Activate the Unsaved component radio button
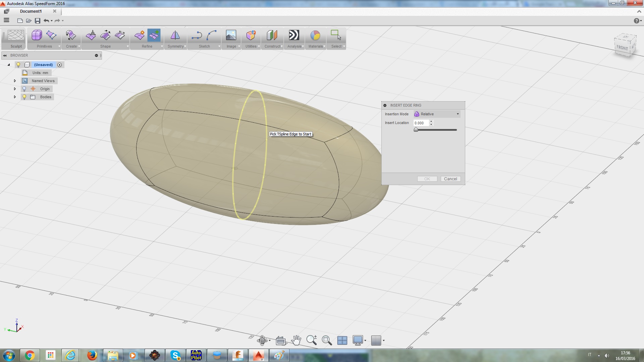Image resolution: width=644 pixels, height=362 pixels. point(59,65)
